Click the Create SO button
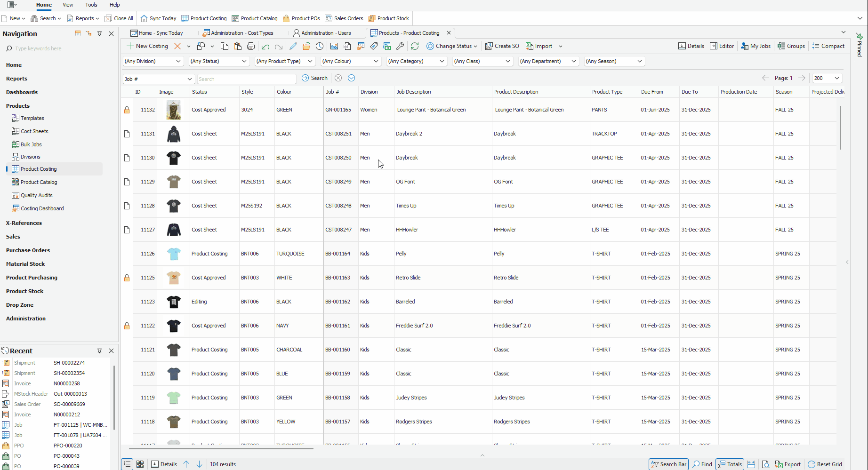This screenshot has width=868, height=470. [502, 46]
